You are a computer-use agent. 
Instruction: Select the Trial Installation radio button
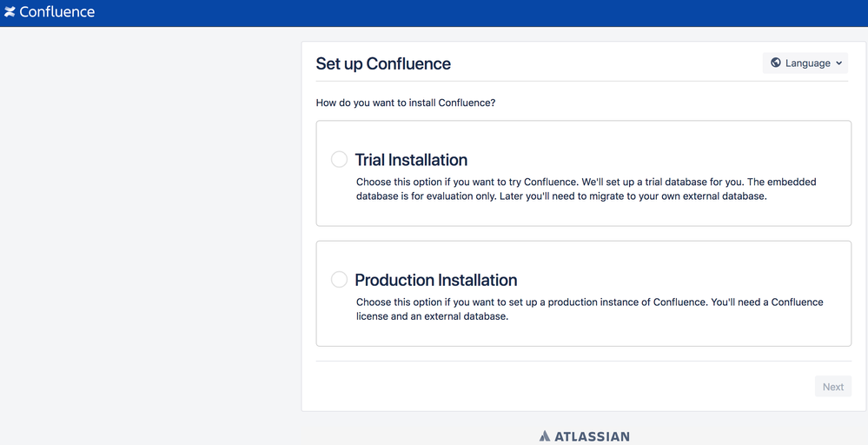[340, 159]
